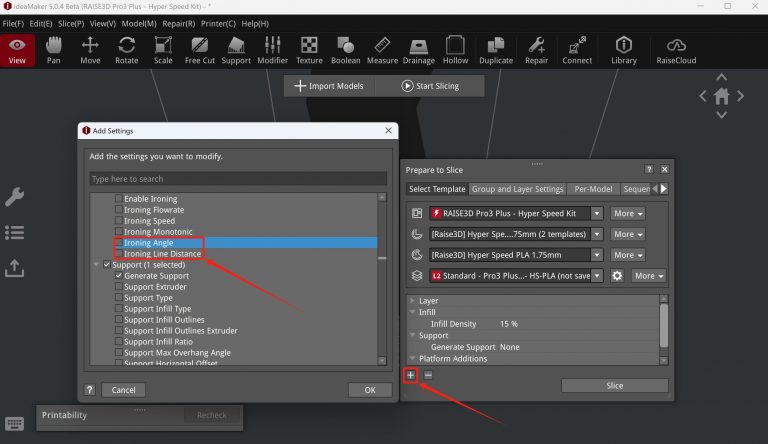Click the Slice button
Image resolution: width=768 pixels, height=444 pixels.
(615, 386)
